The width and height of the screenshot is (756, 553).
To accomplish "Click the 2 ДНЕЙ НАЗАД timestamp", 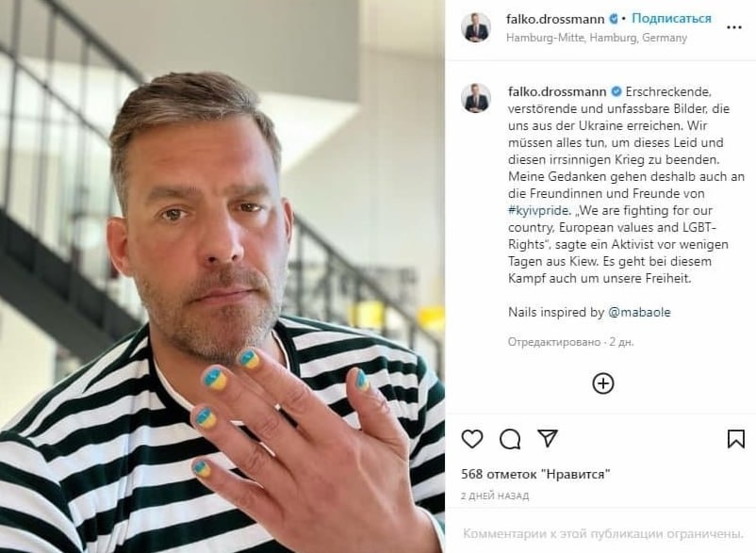I will [495, 496].
